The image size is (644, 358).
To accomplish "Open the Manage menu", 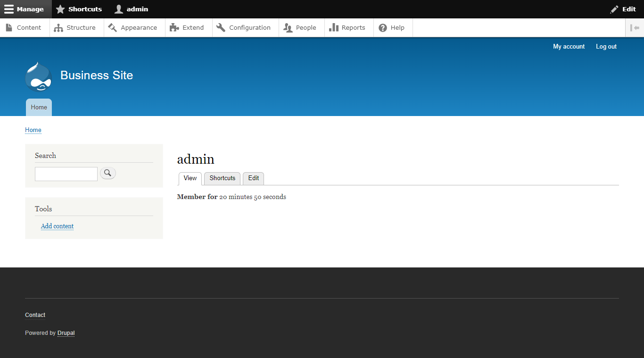I will coord(25,9).
